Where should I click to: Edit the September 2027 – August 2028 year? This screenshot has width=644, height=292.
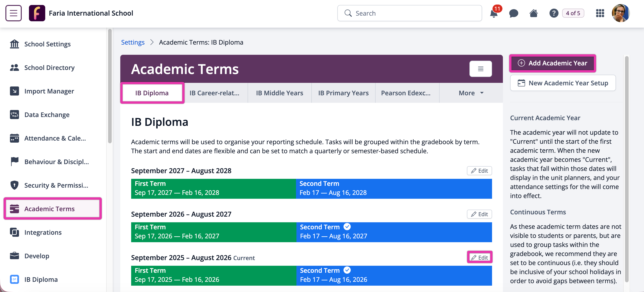[x=479, y=171]
